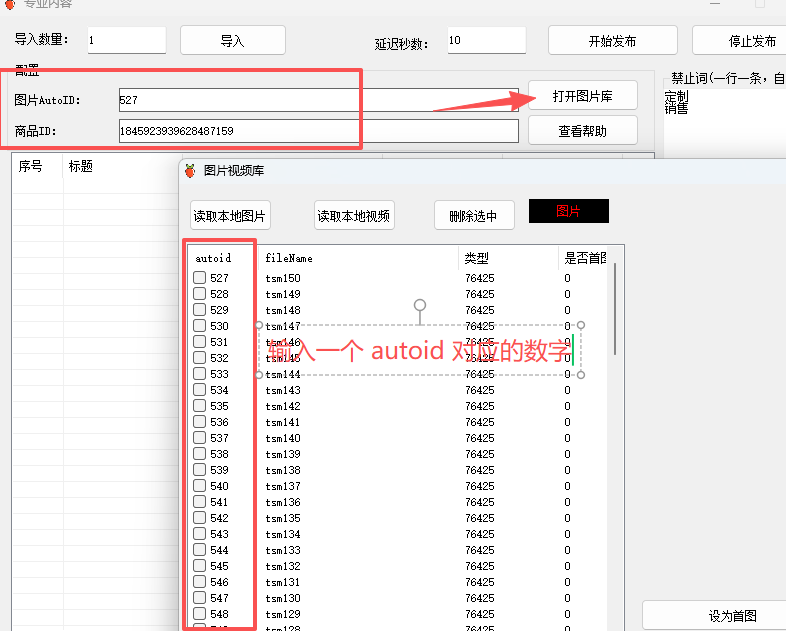Screen dimensions: 786x631
Task: Click type value 76425 in tsm139 row
Action: click(480, 454)
